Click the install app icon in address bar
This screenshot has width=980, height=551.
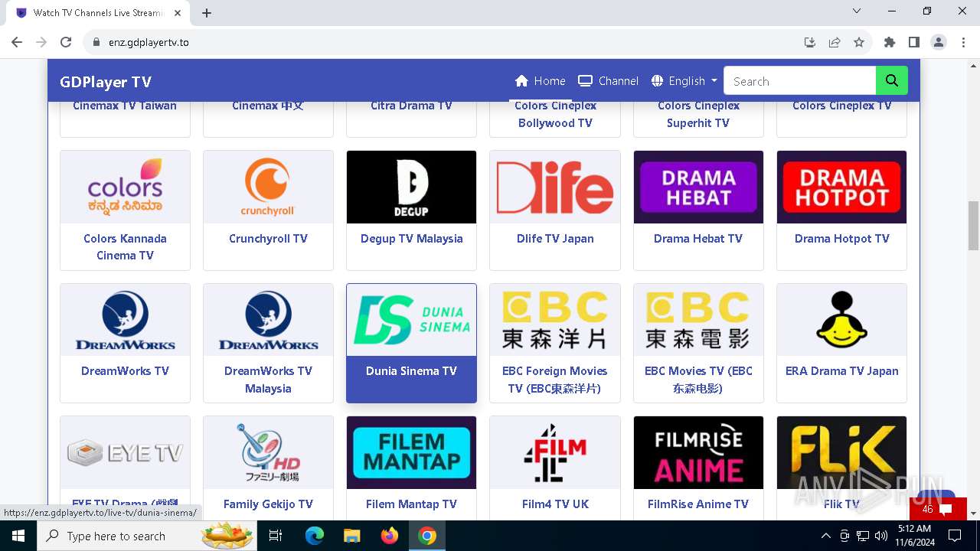[810, 42]
